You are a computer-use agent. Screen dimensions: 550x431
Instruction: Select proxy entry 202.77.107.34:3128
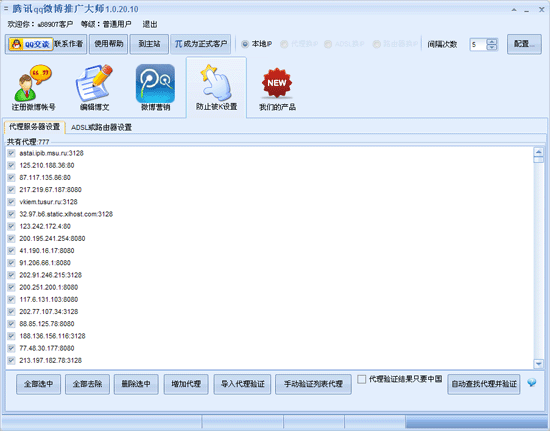pyautogui.click(x=49, y=311)
